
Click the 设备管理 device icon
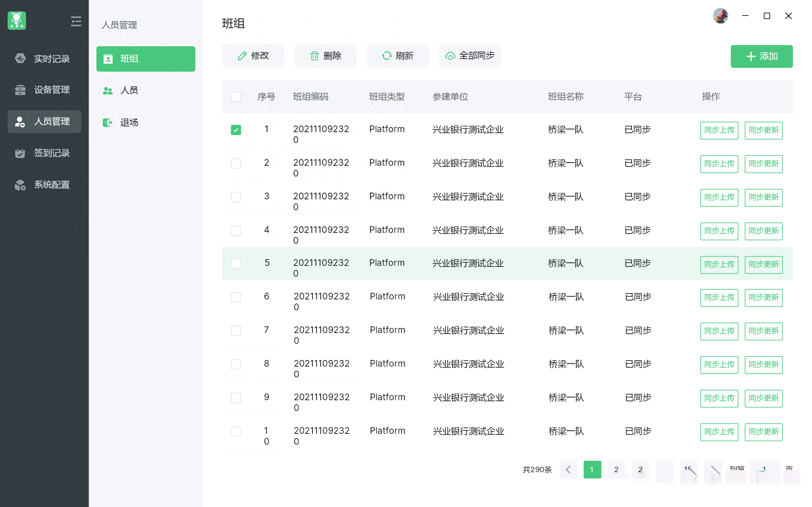(x=20, y=90)
